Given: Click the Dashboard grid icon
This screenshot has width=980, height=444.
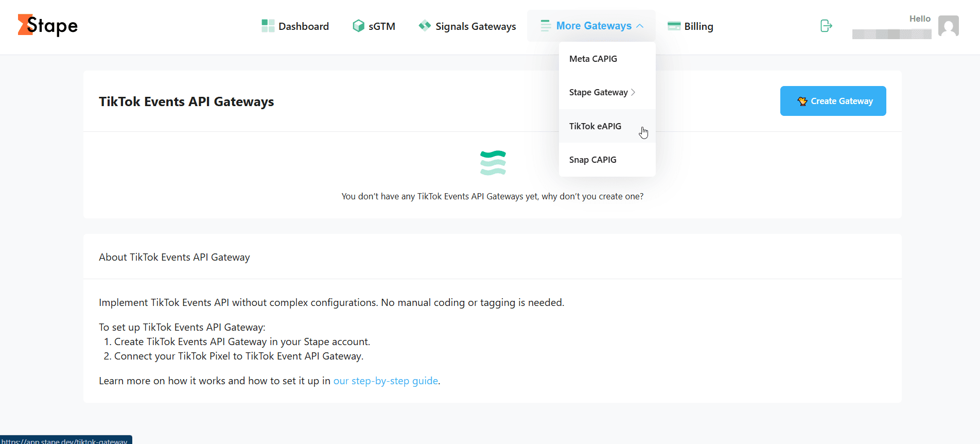Looking at the screenshot, I should tap(268, 26).
